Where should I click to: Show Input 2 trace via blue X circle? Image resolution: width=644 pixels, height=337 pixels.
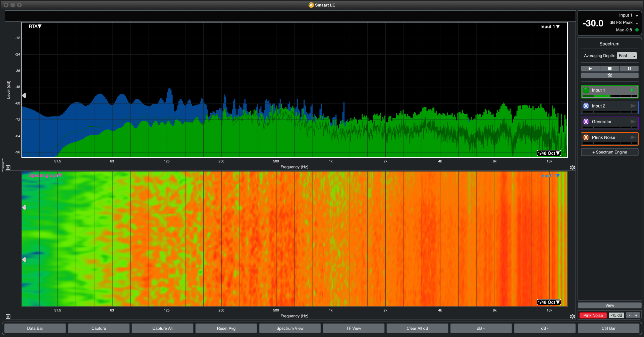[586, 106]
